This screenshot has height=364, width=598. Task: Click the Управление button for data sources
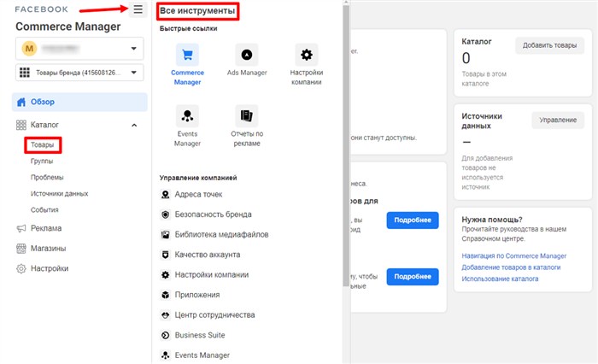point(558,120)
